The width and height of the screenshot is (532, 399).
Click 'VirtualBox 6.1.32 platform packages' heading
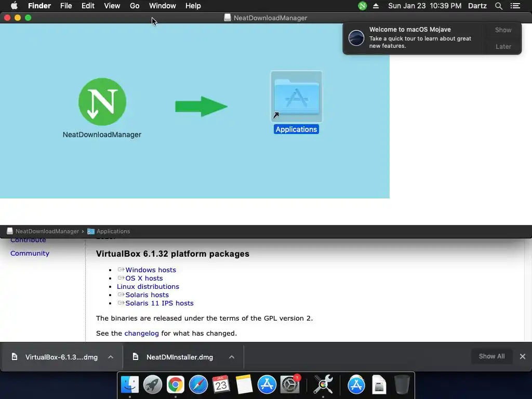point(172,254)
